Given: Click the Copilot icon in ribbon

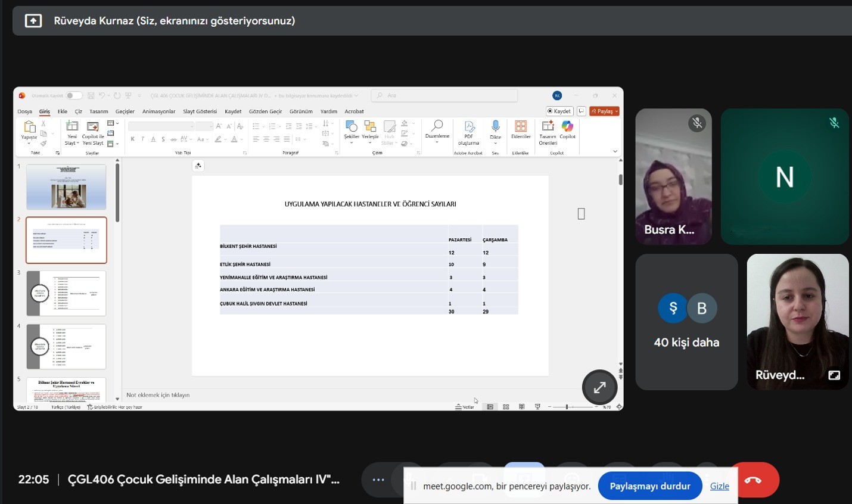Looking at the screenshot, I should coord(567,127).
